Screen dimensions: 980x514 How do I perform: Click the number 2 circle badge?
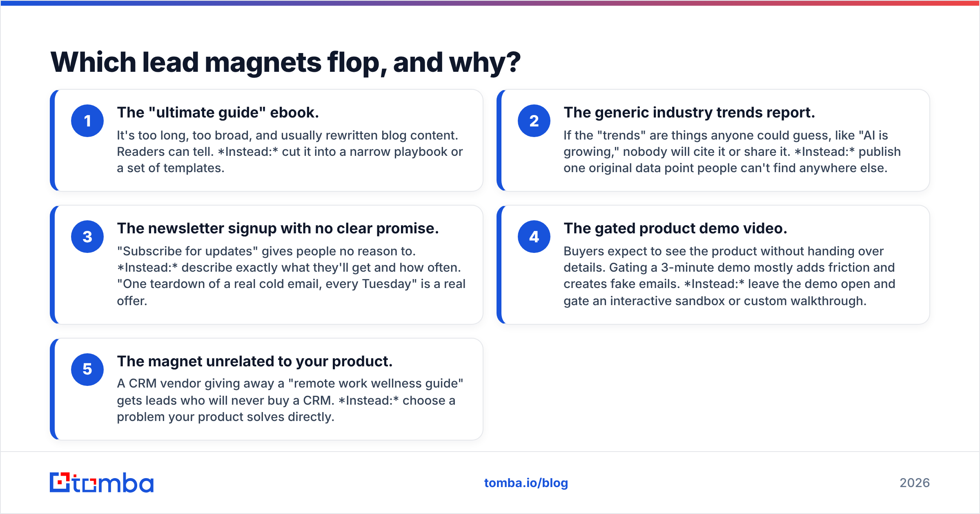[534, 121]
